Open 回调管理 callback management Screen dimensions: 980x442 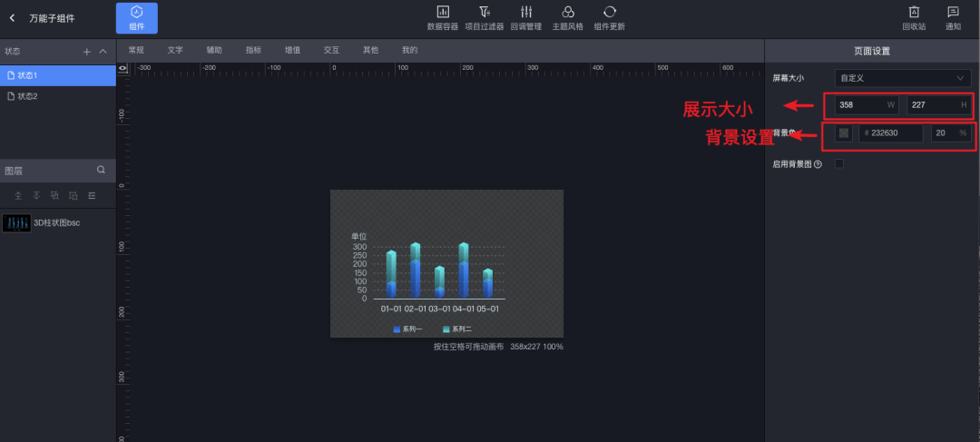tap(526, 18)
